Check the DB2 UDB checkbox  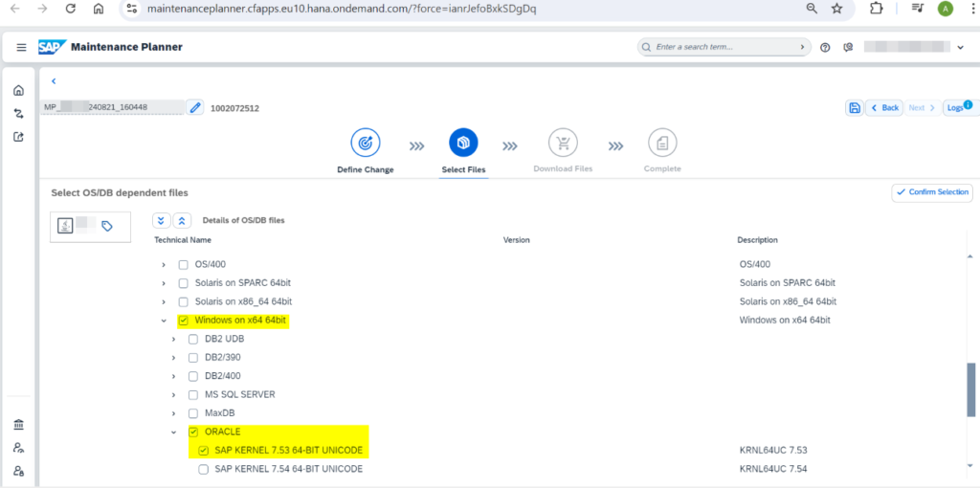(193, 340)
